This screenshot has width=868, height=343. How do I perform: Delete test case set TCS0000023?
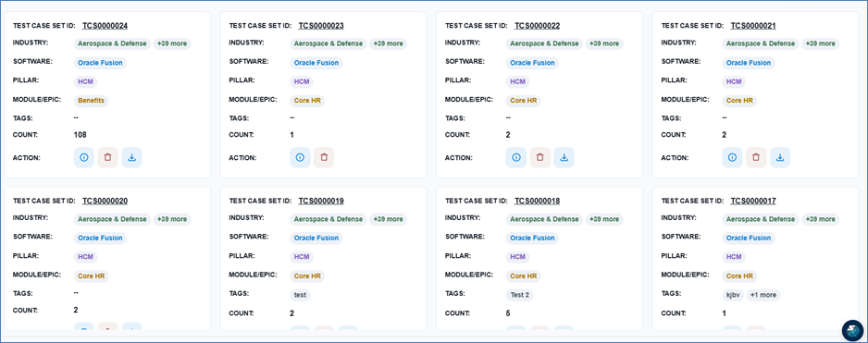tap(324, 158)
